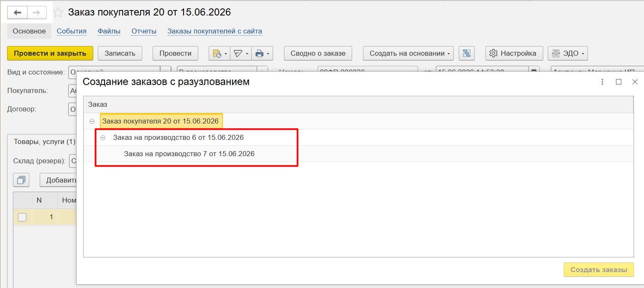Open the ЭДО dropdown menu

coord(568,54)
